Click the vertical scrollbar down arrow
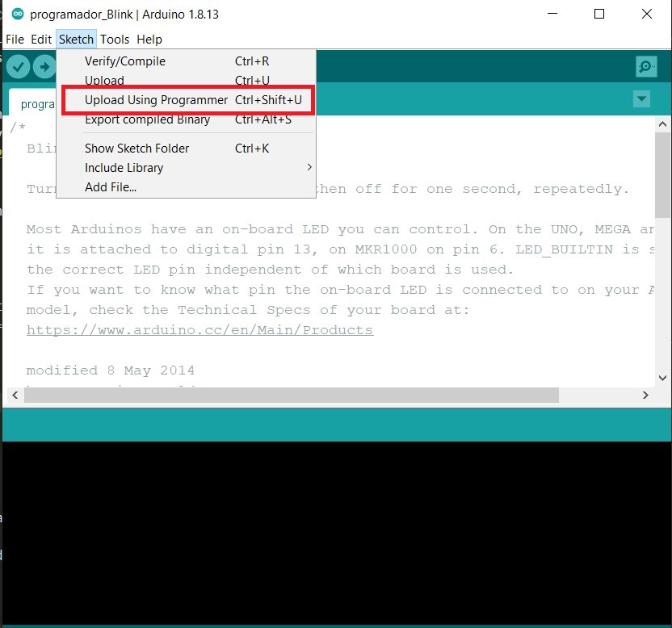672x628 pixels. [662, 378]
